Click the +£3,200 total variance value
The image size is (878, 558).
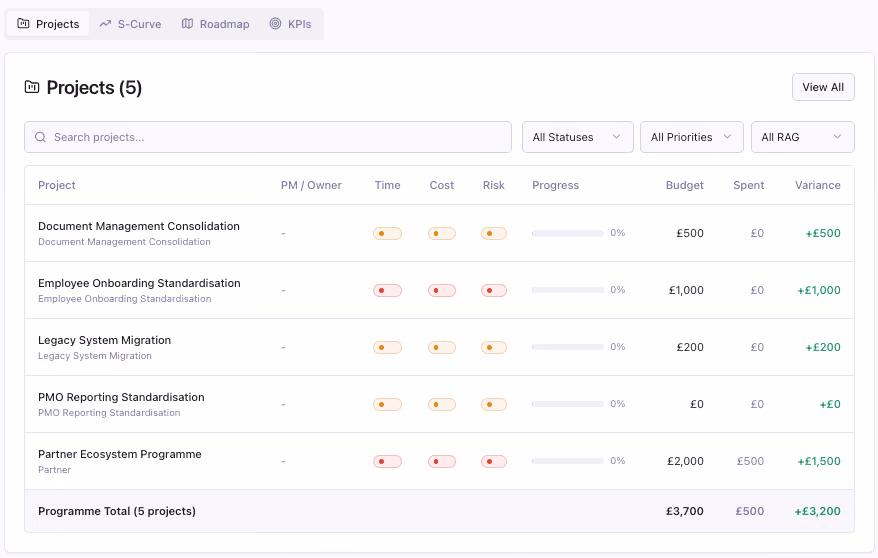(818, 512)
